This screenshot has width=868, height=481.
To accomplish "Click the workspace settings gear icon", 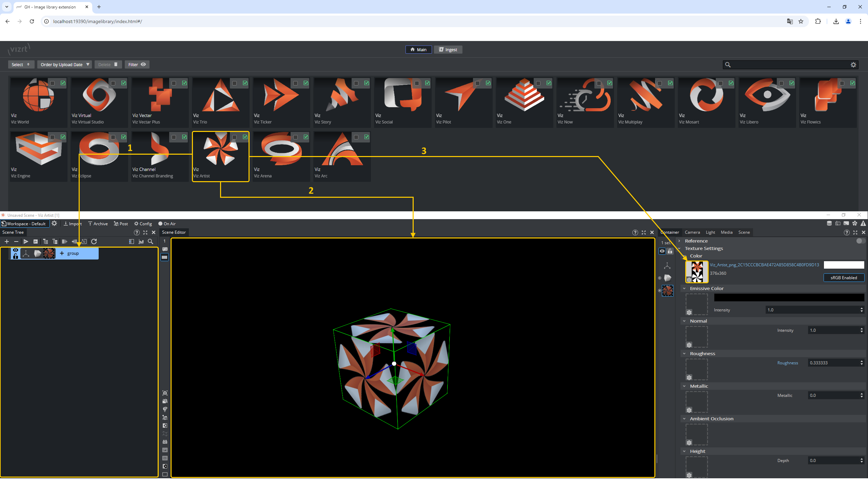I will click(54, 224).
